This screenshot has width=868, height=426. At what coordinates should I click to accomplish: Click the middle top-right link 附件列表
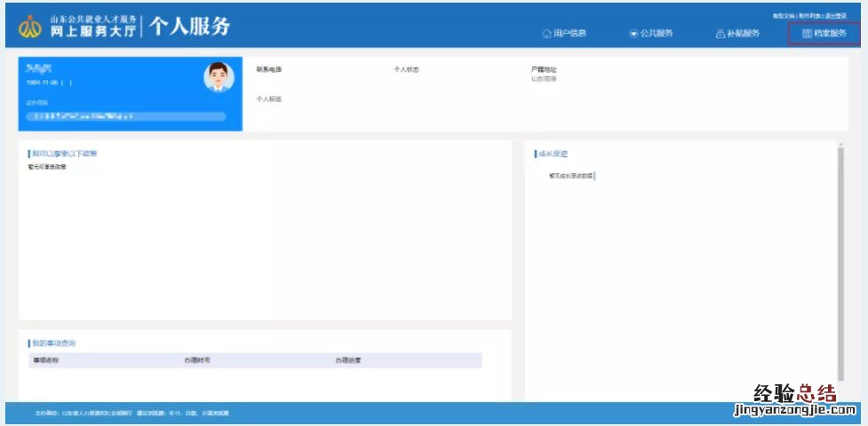pyautogui.click(x=810, y=16)
